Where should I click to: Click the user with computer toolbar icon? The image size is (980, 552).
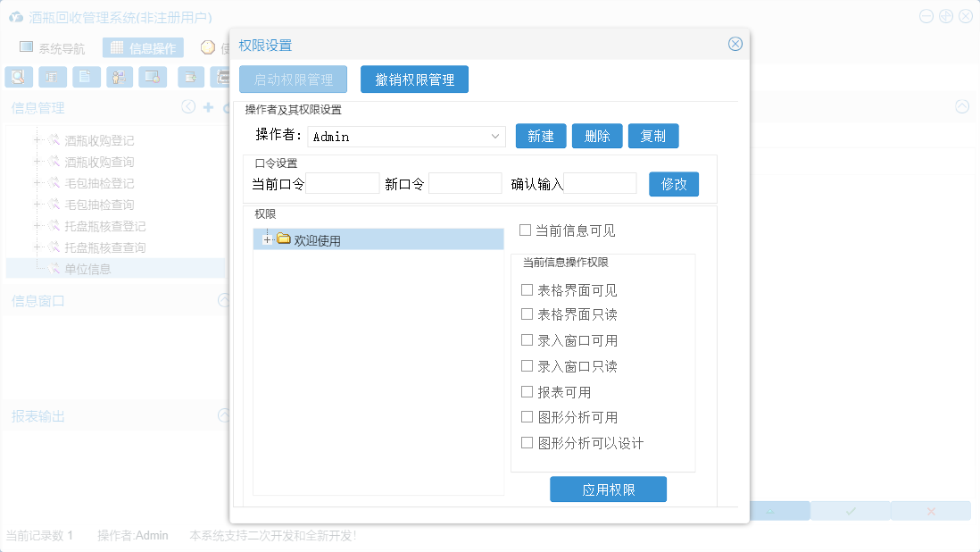pyautogui.click(x=120, y=77)
